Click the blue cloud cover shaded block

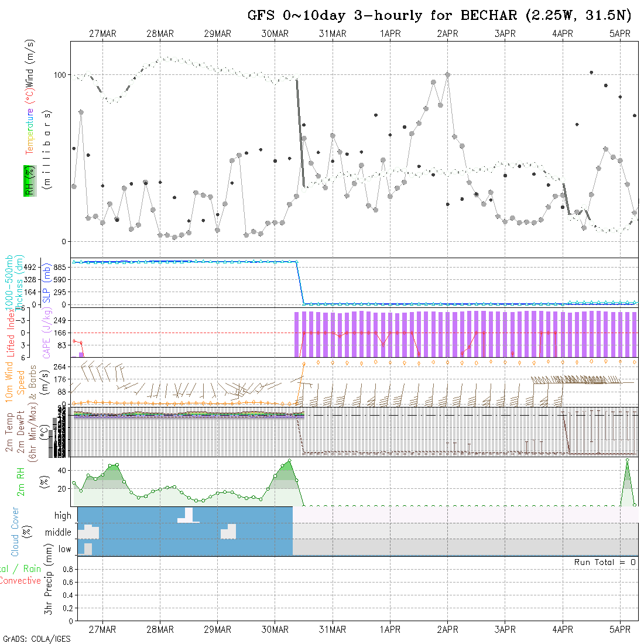click(x=184, y=539)
